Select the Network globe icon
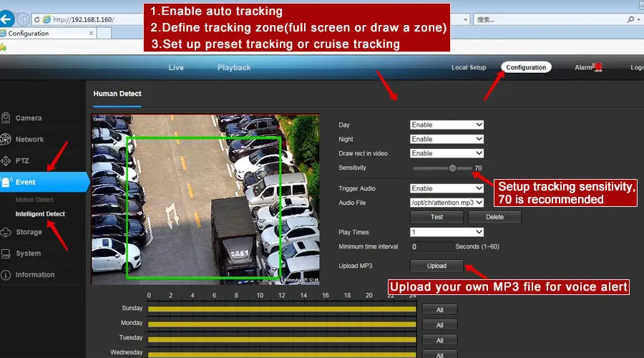 (5, 140)
